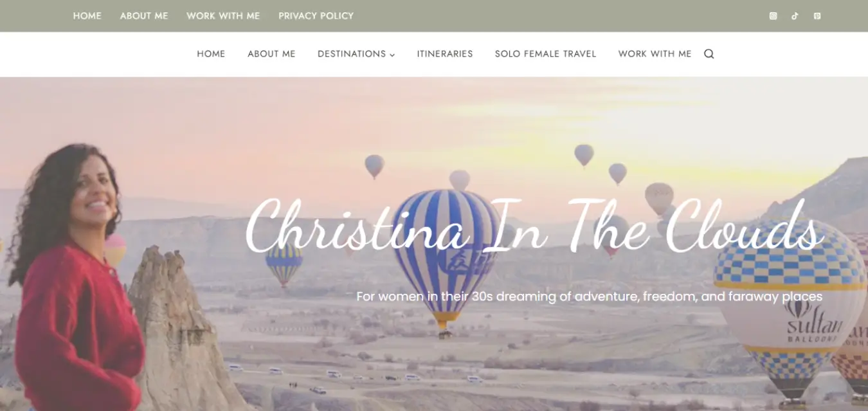Open the search magnifier icon
The width and height of the screenshot is (868, 411).
[709, 54]
